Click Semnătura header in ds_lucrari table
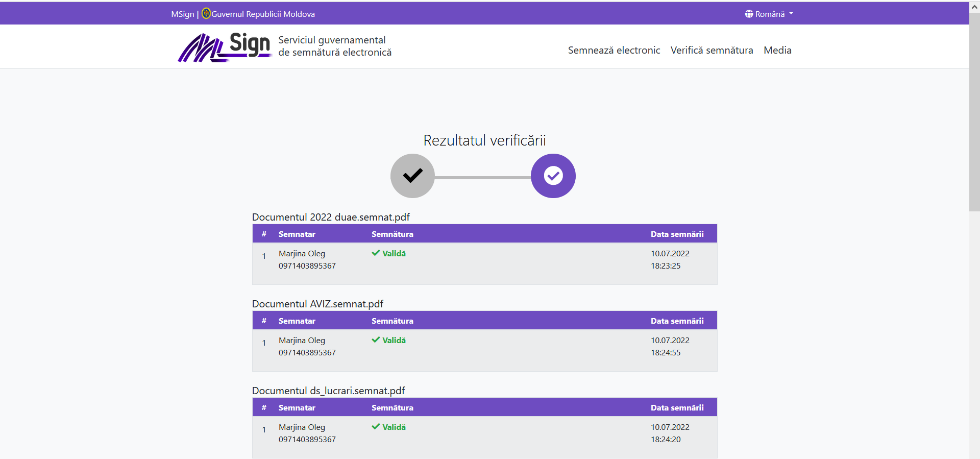Viewport: 980px width, 459px height. click(392, 408)
